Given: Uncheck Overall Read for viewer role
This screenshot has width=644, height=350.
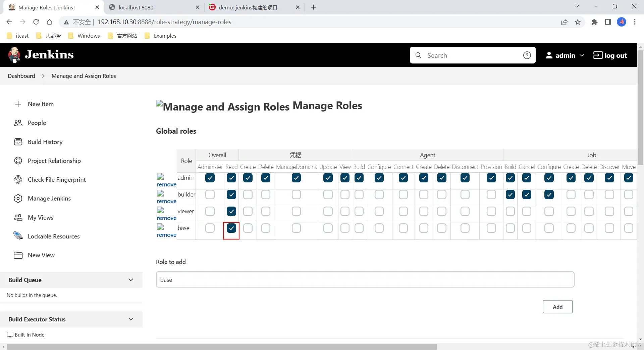Looking at the screenshot, I should pyautogui.click(x=231, y=212).
